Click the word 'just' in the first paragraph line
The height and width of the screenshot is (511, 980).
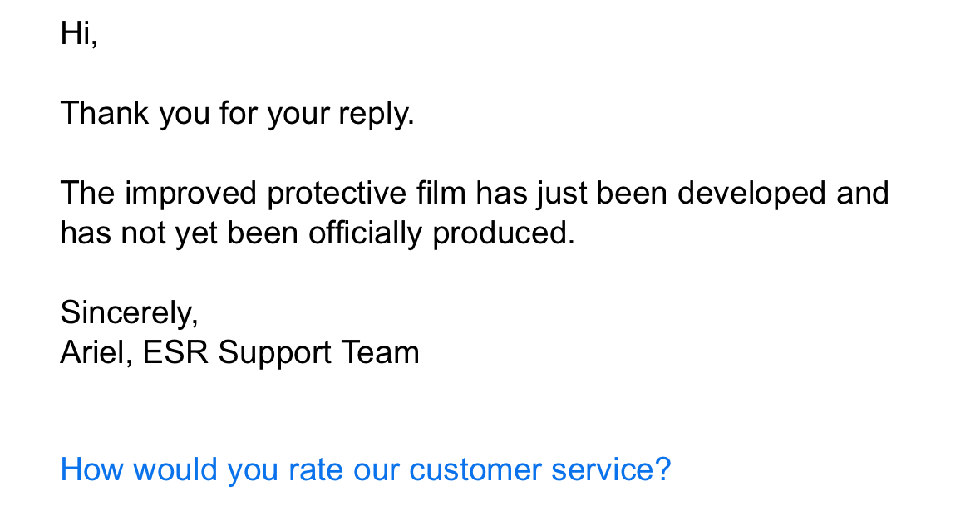[x=562, y=194]
